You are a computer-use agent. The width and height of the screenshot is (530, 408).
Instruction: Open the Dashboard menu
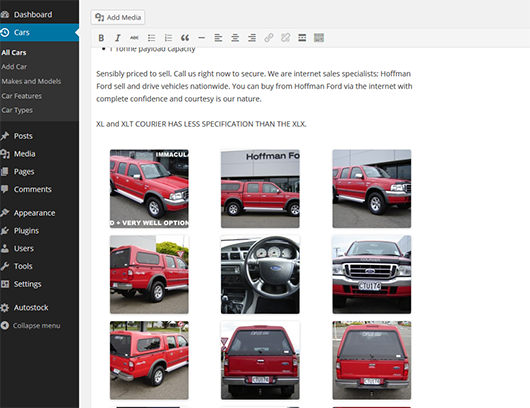[39, 15]
